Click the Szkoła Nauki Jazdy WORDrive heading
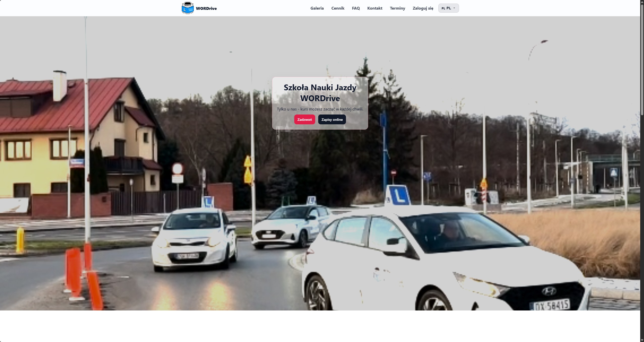This screenshot has width=644, height=342. (320, 93)
